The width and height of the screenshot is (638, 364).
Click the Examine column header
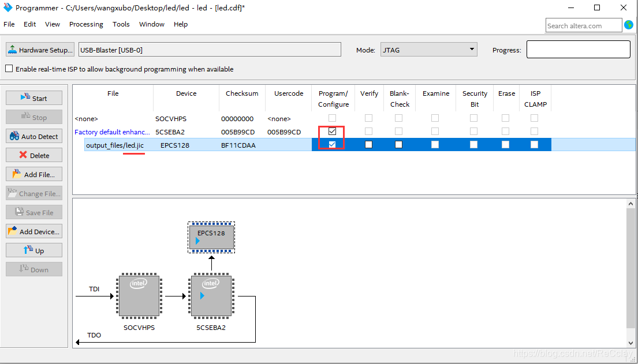click(x=436, y=93)
